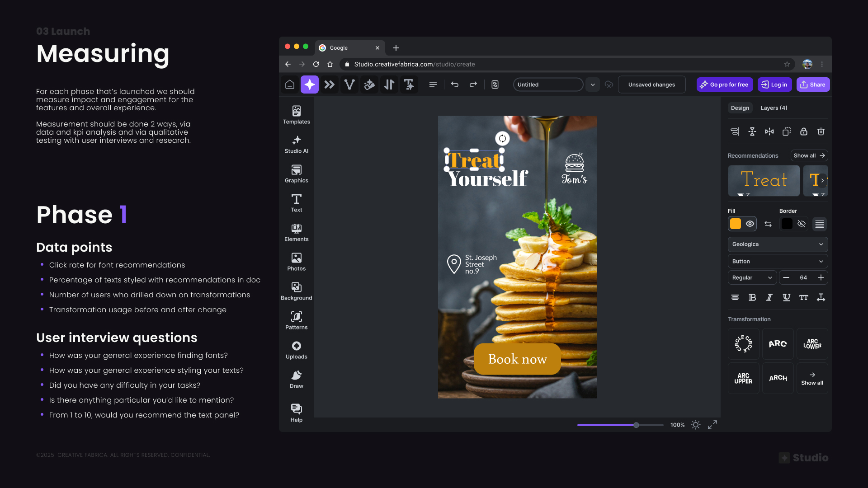Expand the Geologica font dropdown
Screen dimensions: 868x488
click(778, 244)
